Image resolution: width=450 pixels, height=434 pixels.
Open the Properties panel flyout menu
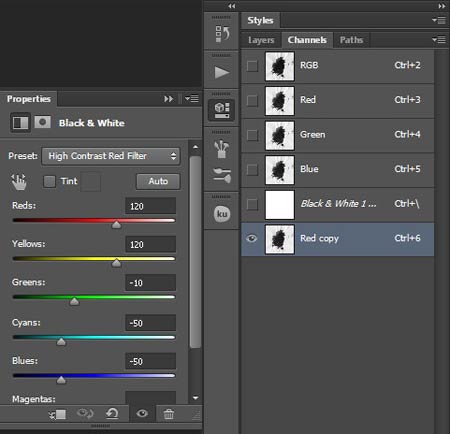(x=192, y=99)
